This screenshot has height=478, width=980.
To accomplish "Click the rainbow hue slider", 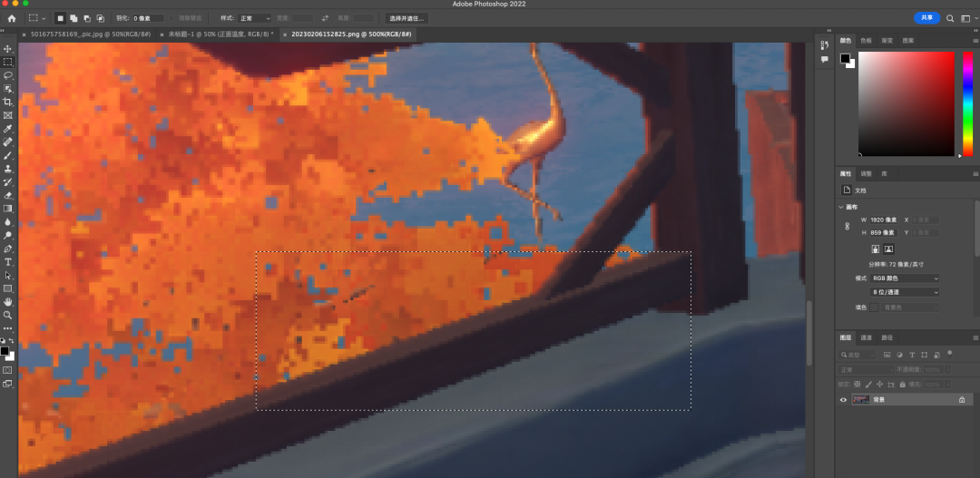I will pos(968,103).
